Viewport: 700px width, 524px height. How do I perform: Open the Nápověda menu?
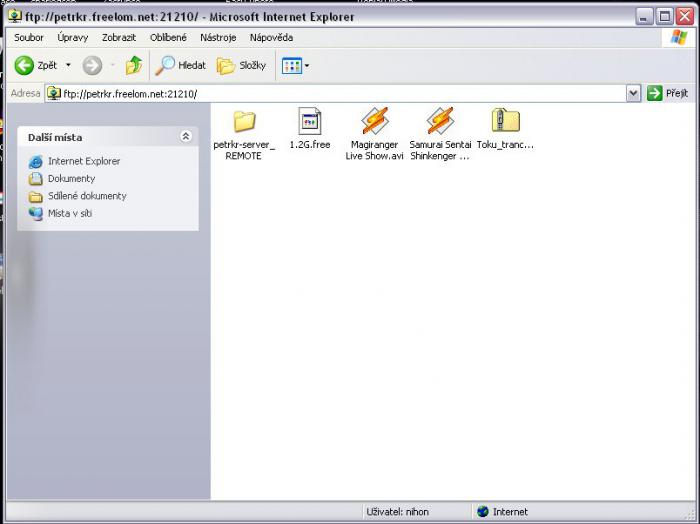pos(271,37)
